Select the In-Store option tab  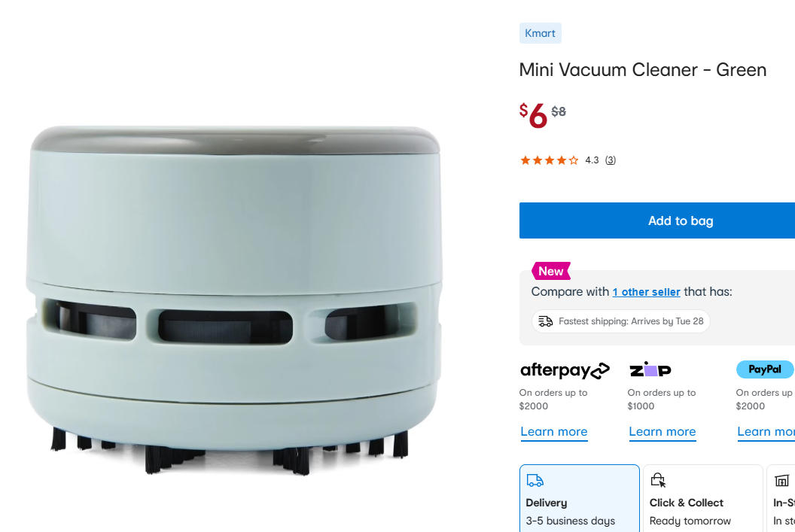781,498
